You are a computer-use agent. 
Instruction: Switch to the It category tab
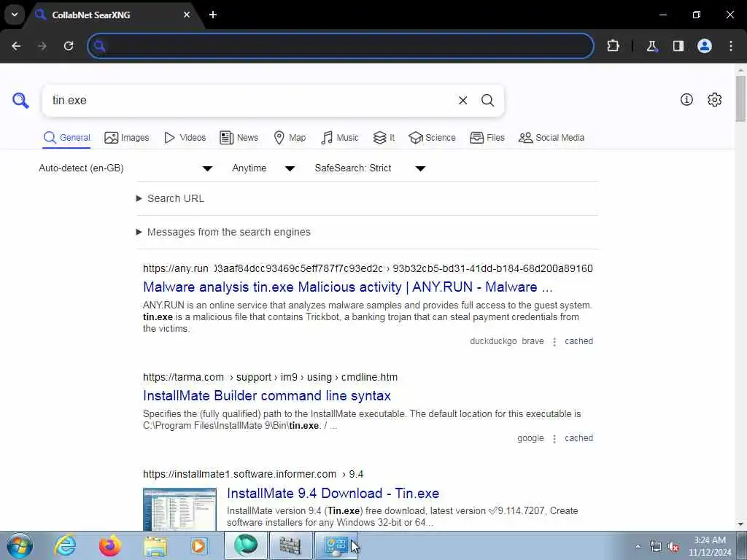[384, 138]
